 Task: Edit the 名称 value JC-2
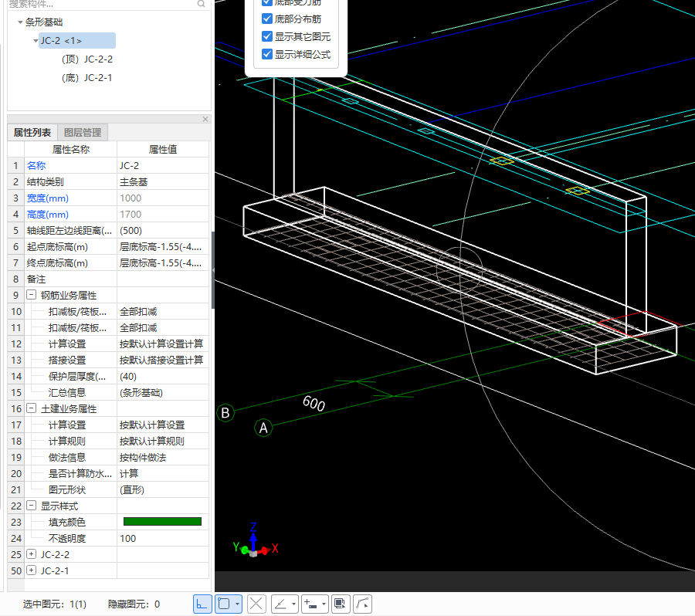pos(163,165)
